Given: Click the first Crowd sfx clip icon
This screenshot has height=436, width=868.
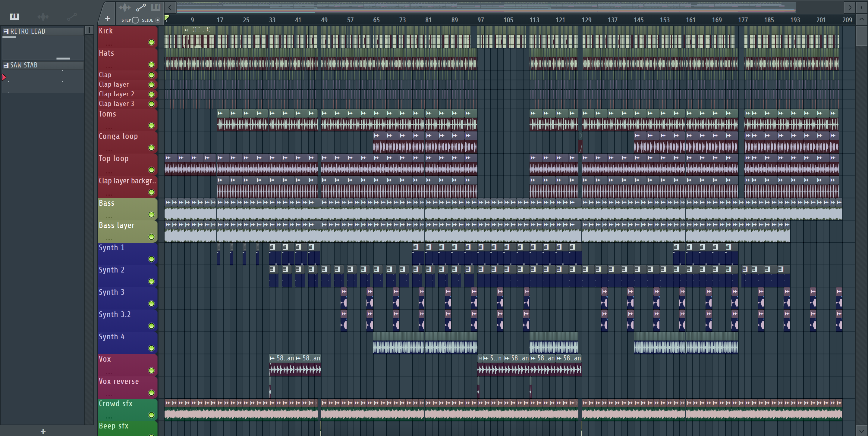Looking at the screenshot, I should (168, 403).
